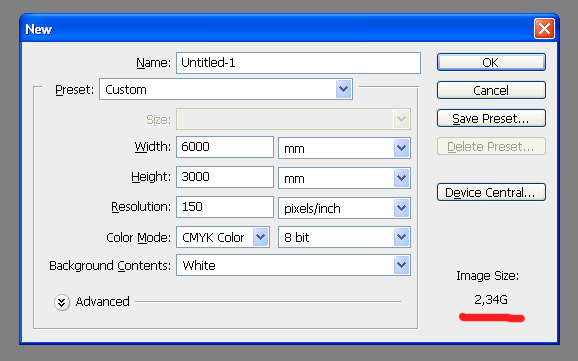Open the Height units dropdown arrow

(401, 178)
